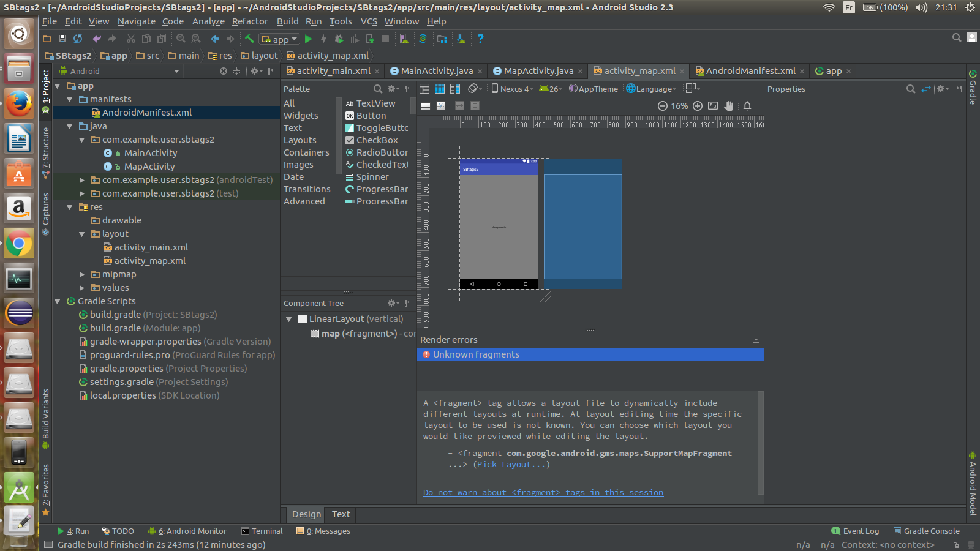Toggle the Gradle side panel tab
This screenshot has width=980, height=551.
973,87
